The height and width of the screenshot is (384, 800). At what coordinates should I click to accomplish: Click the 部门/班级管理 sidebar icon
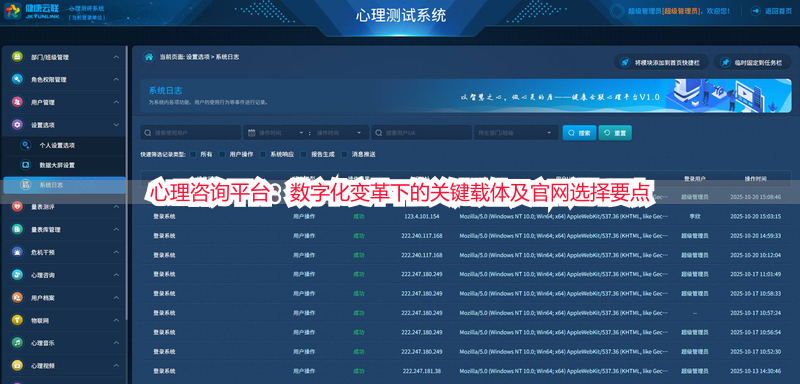[17, 57]
